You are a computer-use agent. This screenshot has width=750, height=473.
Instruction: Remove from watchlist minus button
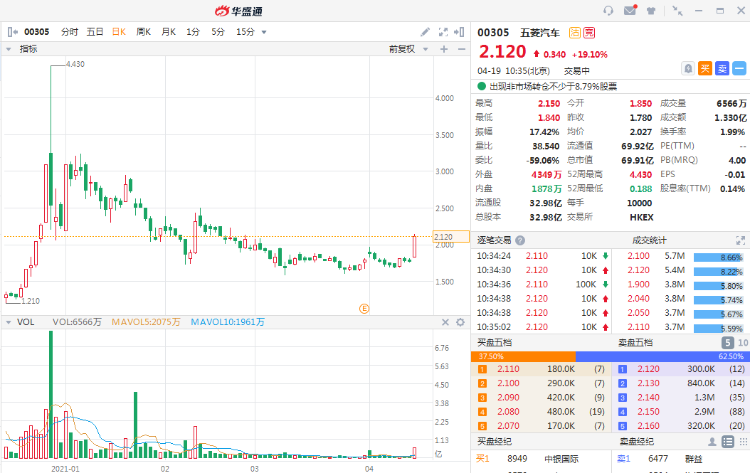(739, 69)
